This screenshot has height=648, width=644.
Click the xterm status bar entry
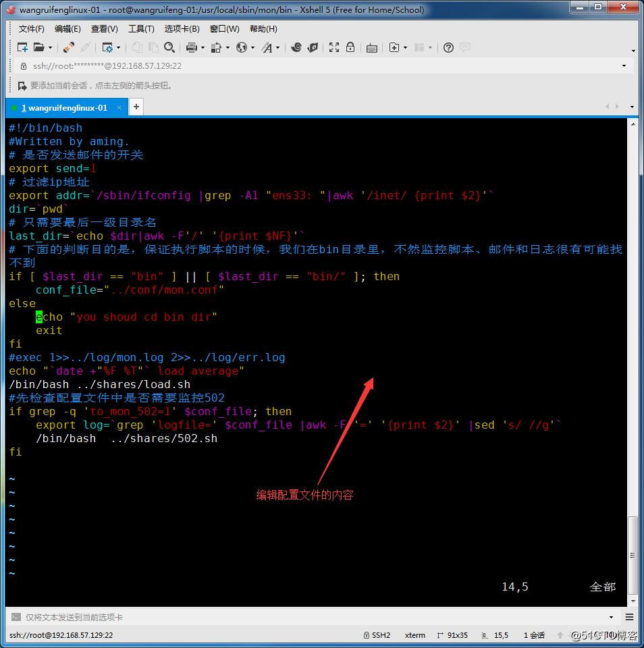(x=414, y=635)
